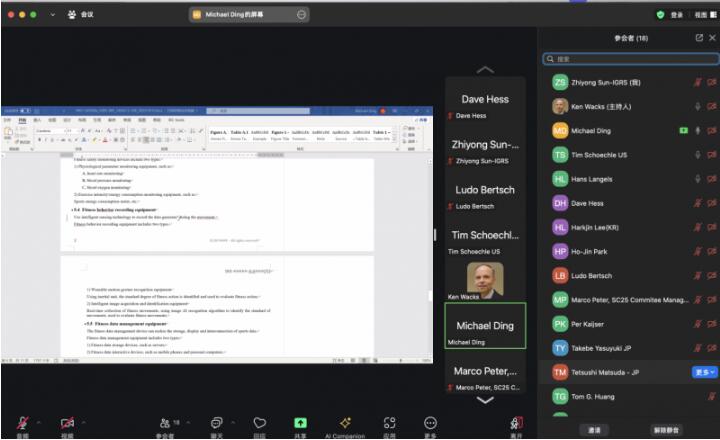720x440 pixels.
Task: Expand audio options arrow beside the microphone
Action: click(40, 420)
